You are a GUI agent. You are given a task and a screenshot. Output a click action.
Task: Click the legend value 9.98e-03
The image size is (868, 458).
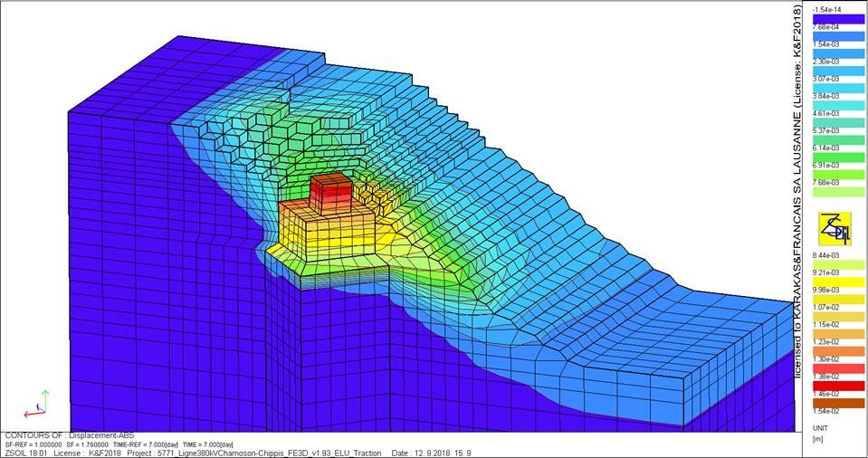tap(826, 291)
